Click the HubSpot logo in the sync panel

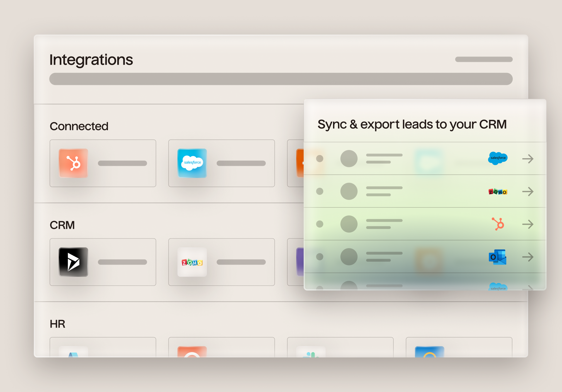pos(498,224)
